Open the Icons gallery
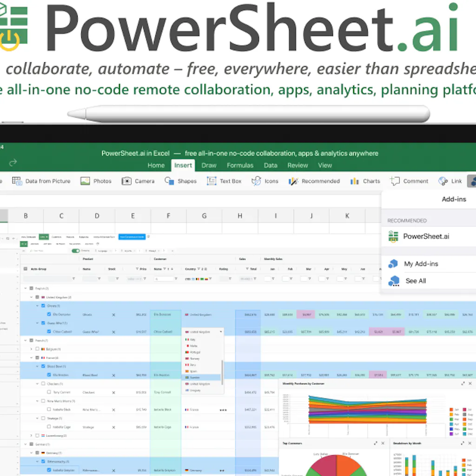This screenshot has width=476, height=476. tap(265, 181)
